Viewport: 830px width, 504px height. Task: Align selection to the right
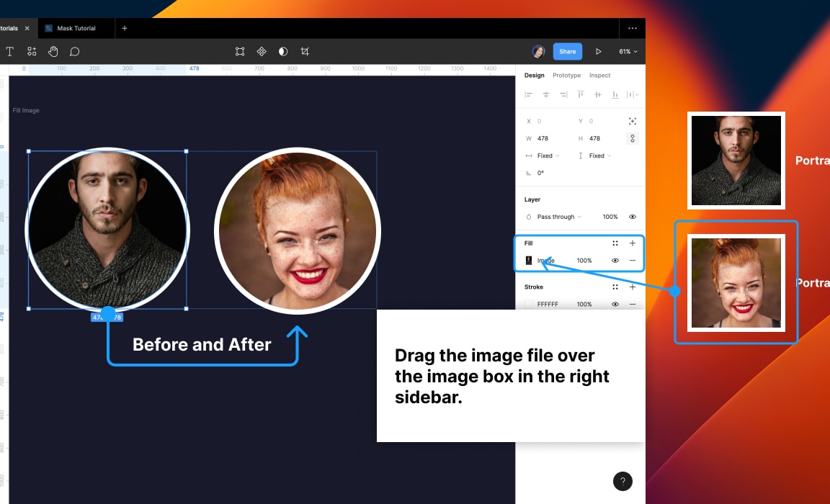point(563,94)
